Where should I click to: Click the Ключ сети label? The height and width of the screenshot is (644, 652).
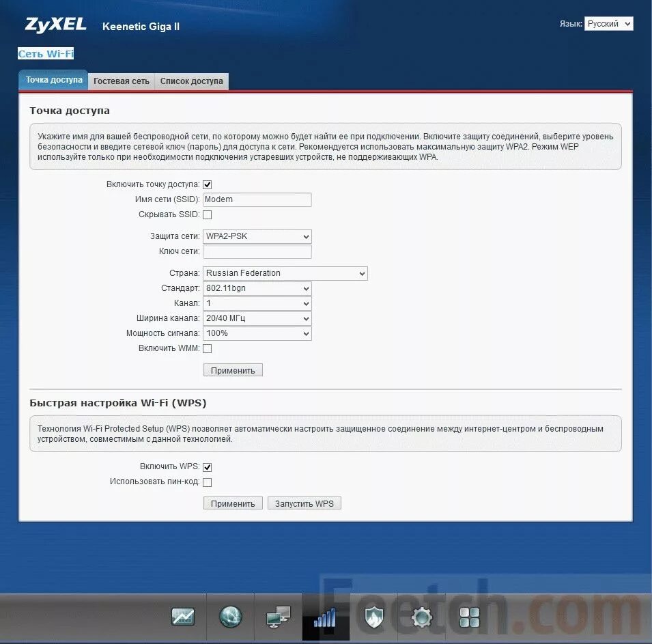180,251
